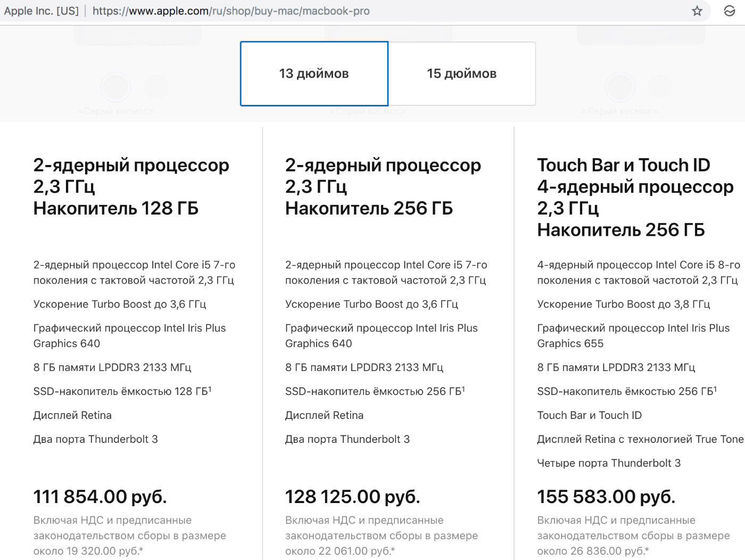Click the price 155 583.00 руб.
745x560 pixels.
[x=606, y=497]
